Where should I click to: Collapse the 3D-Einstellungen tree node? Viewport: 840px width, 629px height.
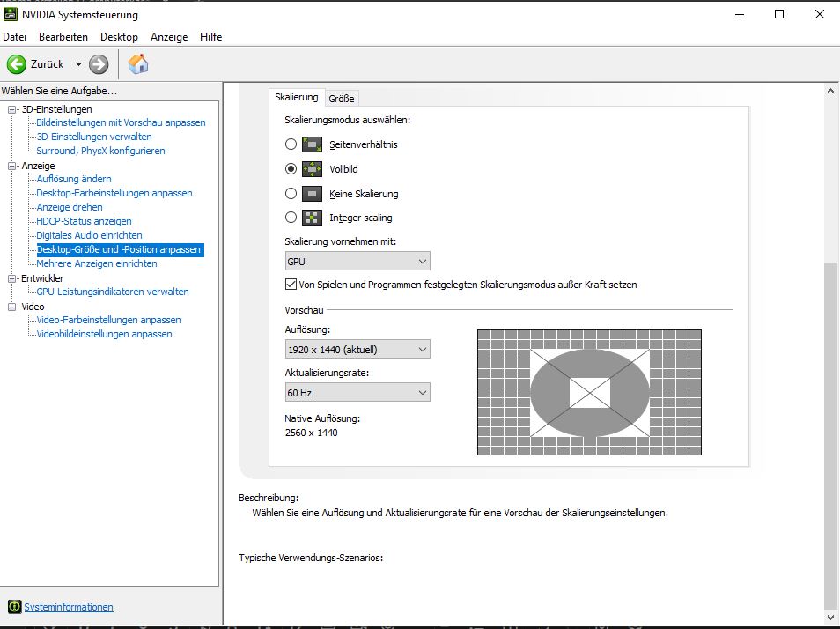11,109
